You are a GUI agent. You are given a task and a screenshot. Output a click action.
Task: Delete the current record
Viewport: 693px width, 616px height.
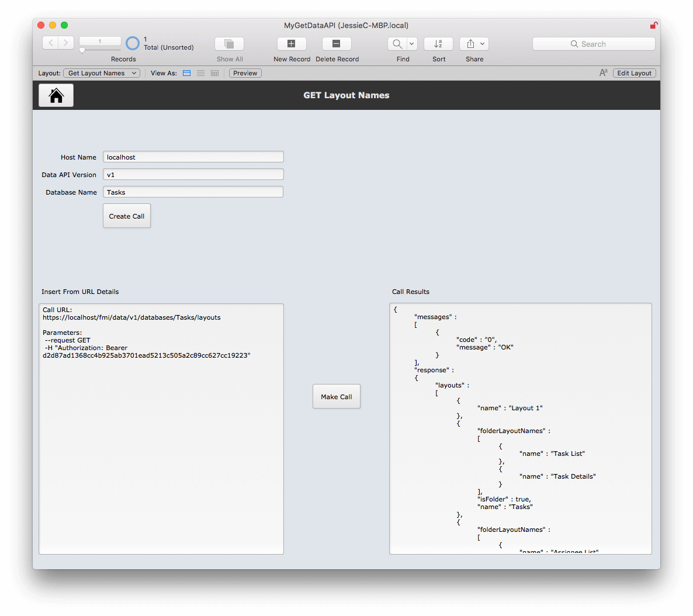pyautogui.click(x=337, y=43)
